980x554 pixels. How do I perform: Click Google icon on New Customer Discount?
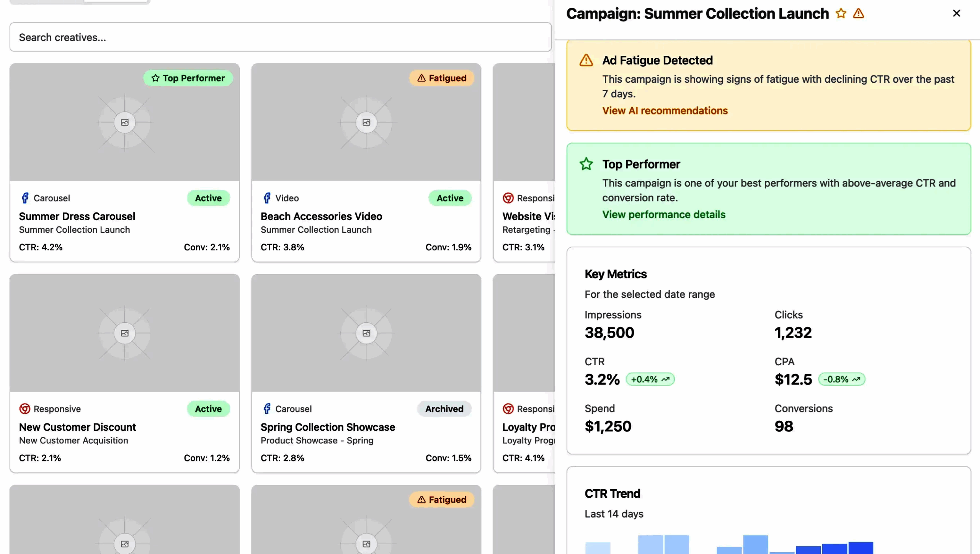[25, 409]
